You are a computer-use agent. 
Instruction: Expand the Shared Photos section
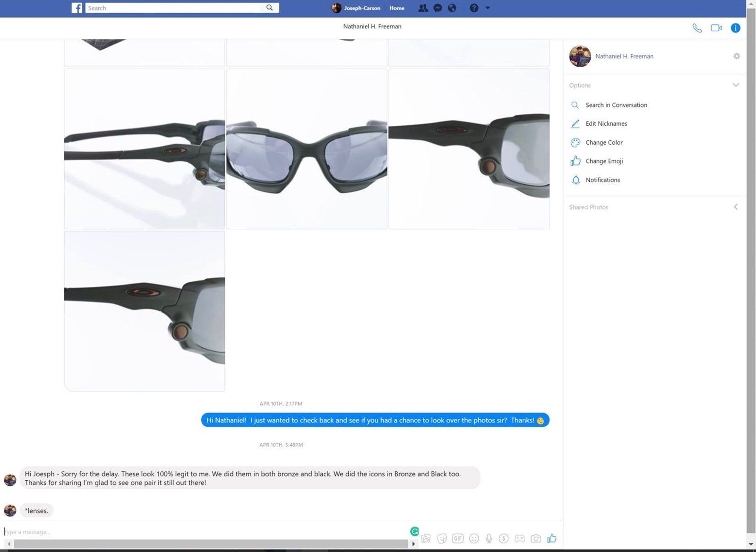point(735,207)
